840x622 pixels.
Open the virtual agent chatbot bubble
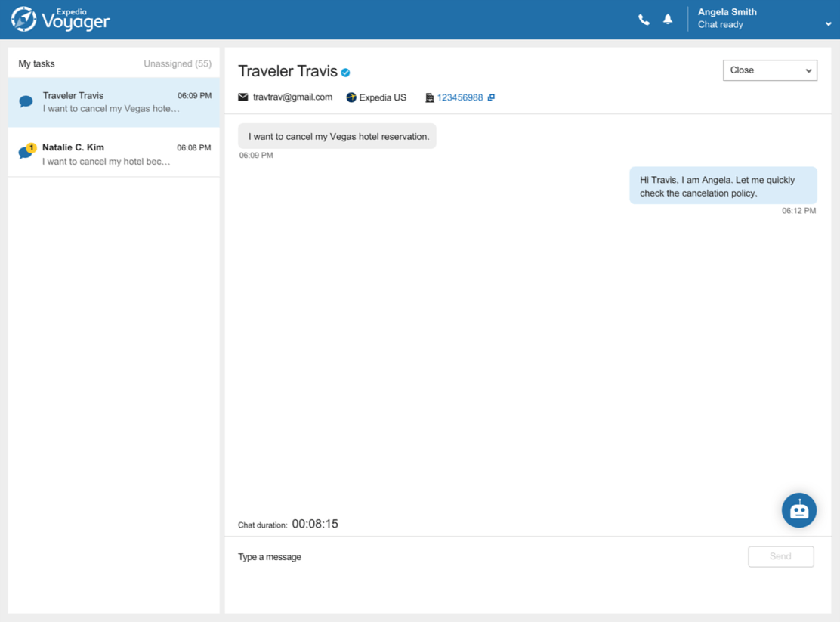(x=799, y=510)
